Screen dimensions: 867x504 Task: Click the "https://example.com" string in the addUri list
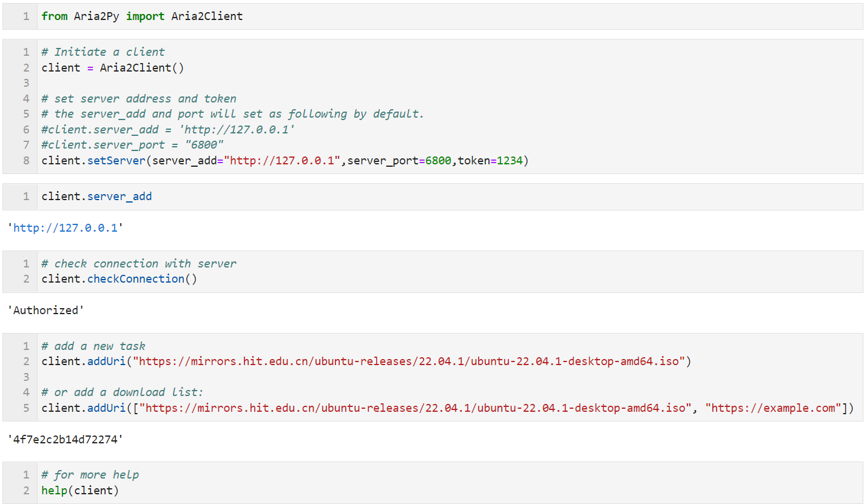coord(774,408)
